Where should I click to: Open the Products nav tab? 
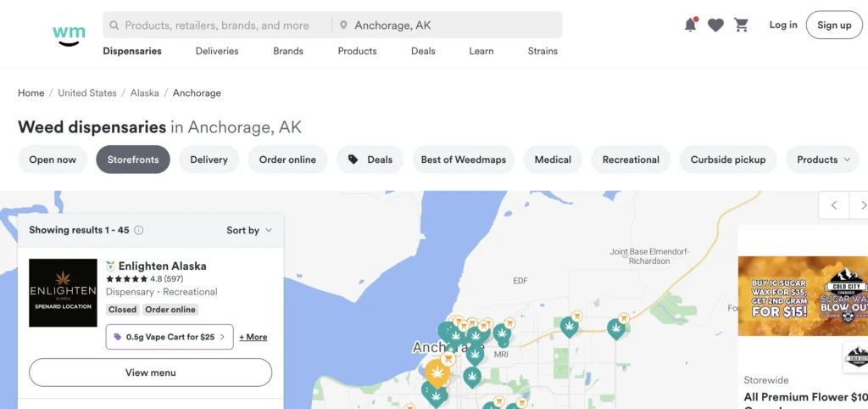[x=357, y=51]
